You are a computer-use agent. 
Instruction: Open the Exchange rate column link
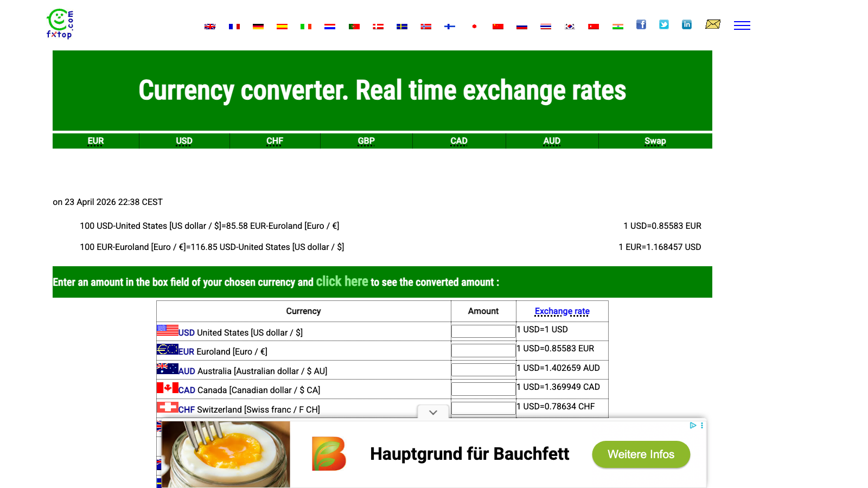pos(562,311)
